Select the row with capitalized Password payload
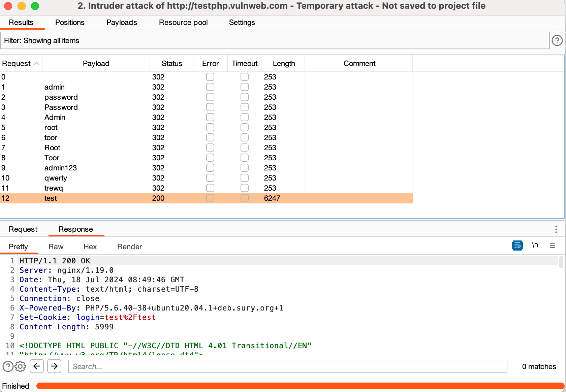The width and height of the screenshot is (566, 392). tap(207, 107)
